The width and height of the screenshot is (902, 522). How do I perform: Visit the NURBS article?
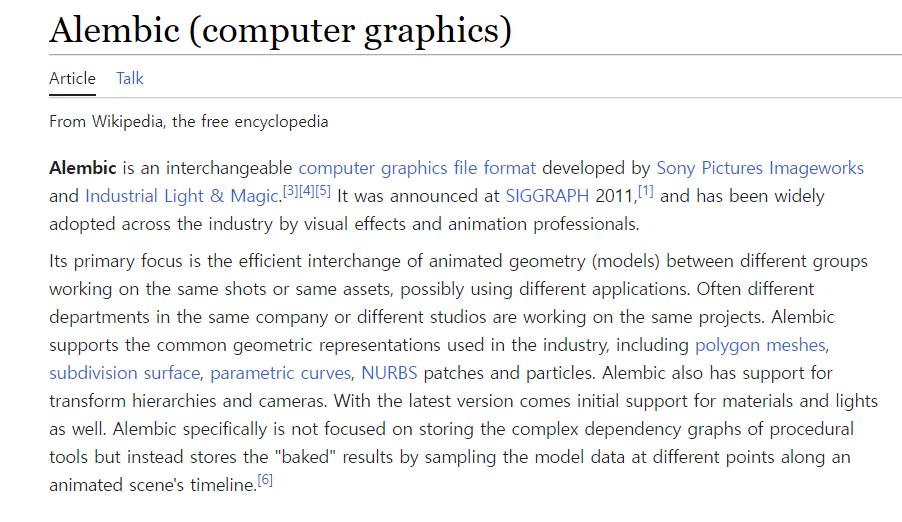point(389,374)
